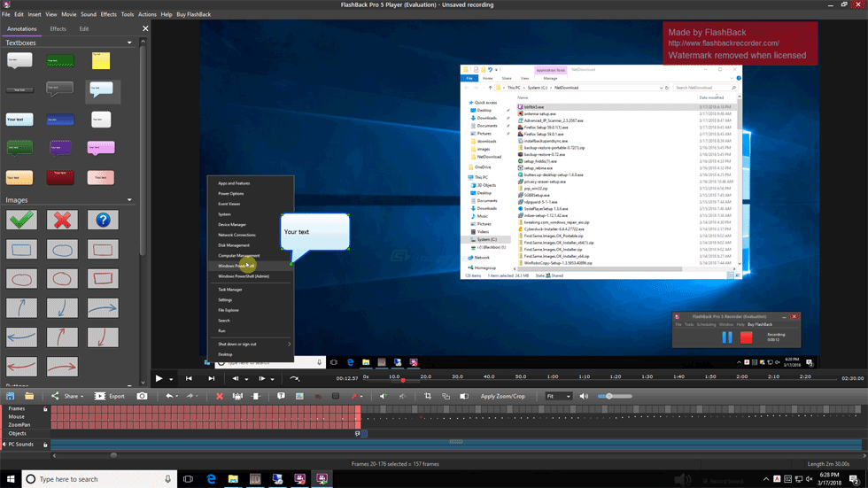Toggle the lock on the PC Sounds track
The image size is (868, 488).
point(44,444)
